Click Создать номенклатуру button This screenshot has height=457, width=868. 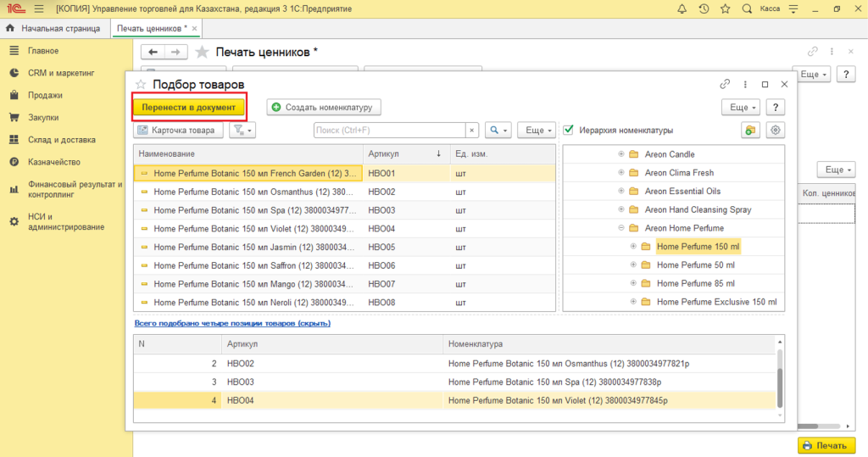324,108
